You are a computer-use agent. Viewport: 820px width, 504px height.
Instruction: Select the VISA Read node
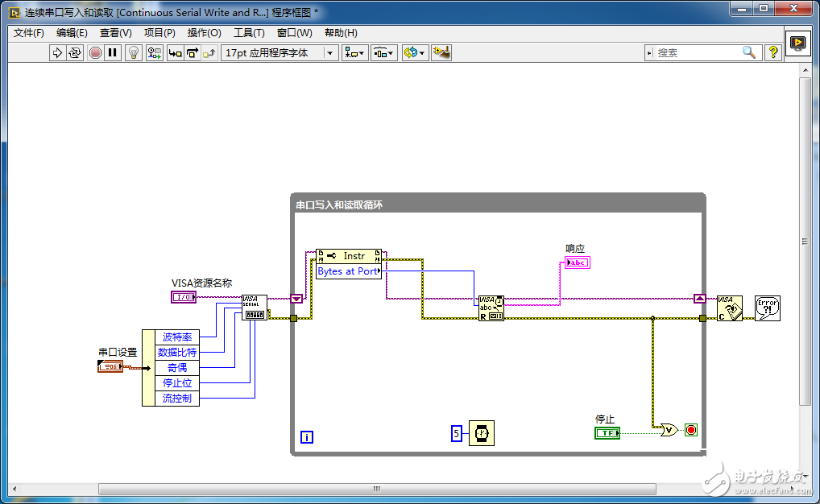491,308
